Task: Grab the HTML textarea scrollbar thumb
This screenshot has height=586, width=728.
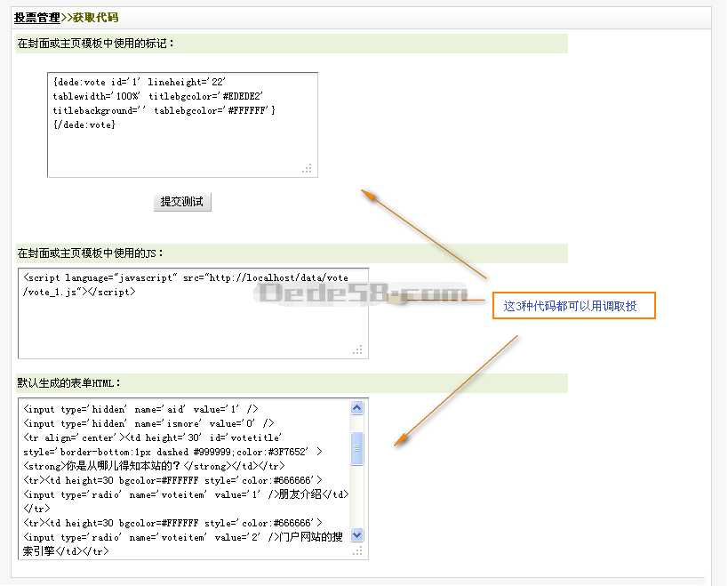Action: point(357,448)
